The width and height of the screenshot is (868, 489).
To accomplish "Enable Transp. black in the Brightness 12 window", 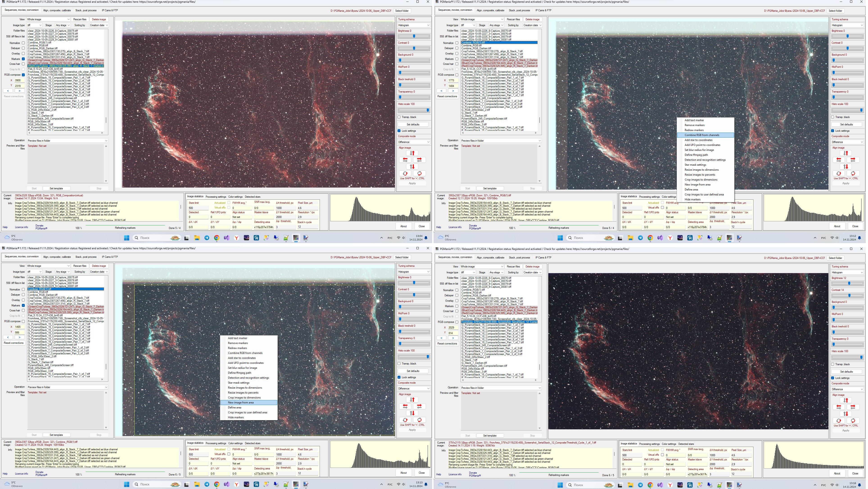I will coord(833,364).
